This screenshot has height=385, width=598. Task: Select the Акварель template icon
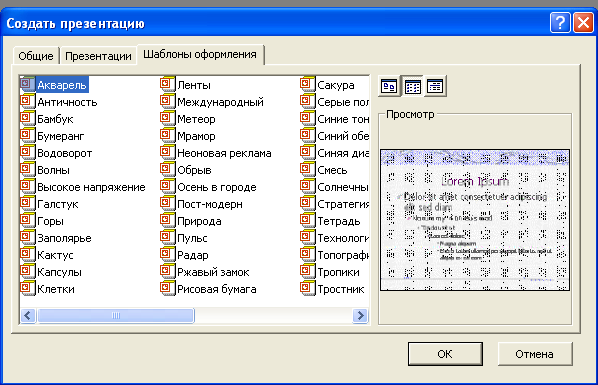click(x=27, y=84)
